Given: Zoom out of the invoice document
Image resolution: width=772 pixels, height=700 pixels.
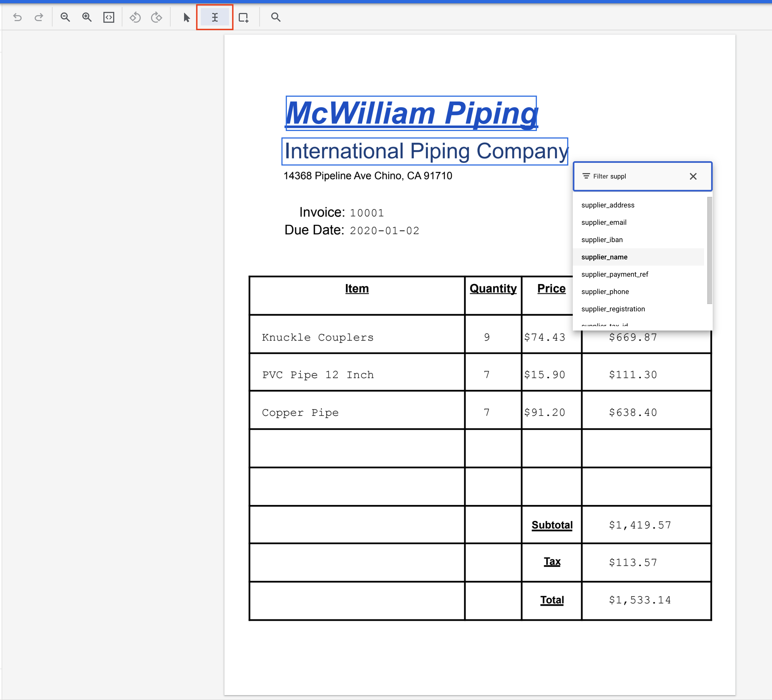Looking at the screenshot, I should (65, 17).
